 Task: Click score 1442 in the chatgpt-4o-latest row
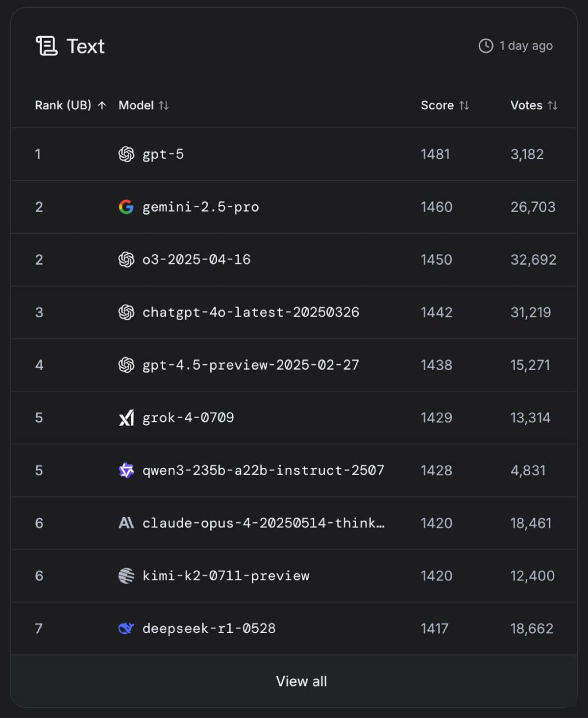[437, 312]
